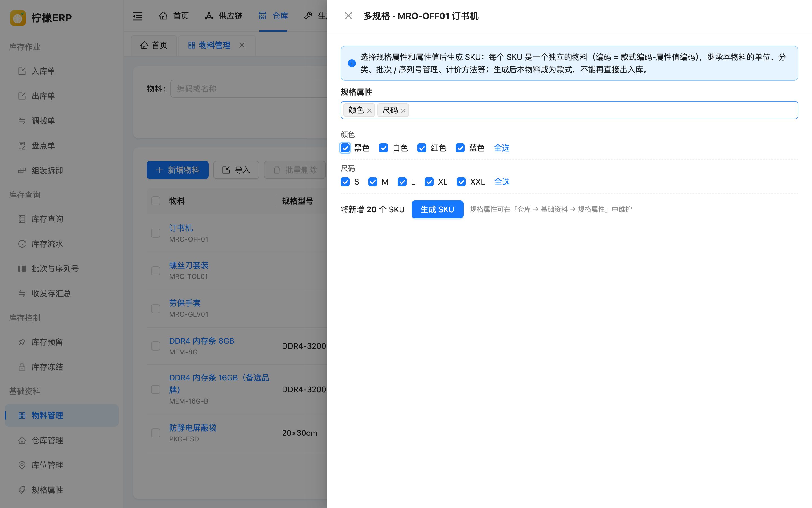The width and height of the screenshot is (812, 508).
Task: Open 规格属性 tag item in sidebar
Action: pyautogui.click(x=62, y=490)
